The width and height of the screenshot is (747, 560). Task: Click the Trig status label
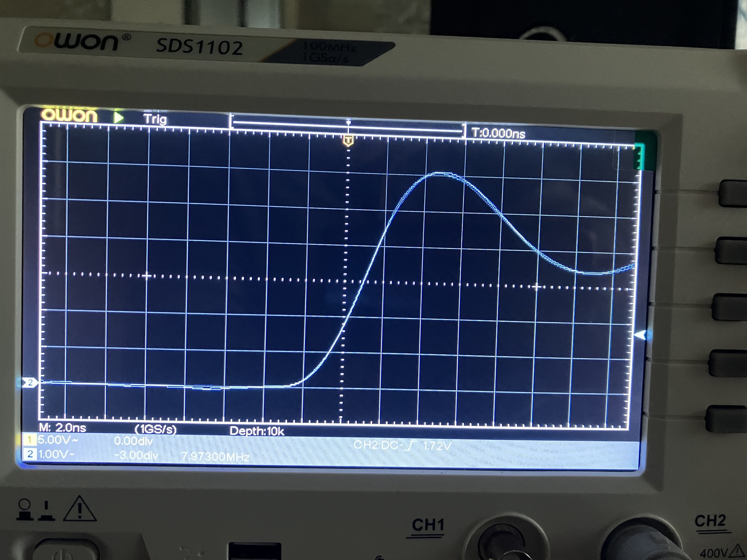click(155, 119)
